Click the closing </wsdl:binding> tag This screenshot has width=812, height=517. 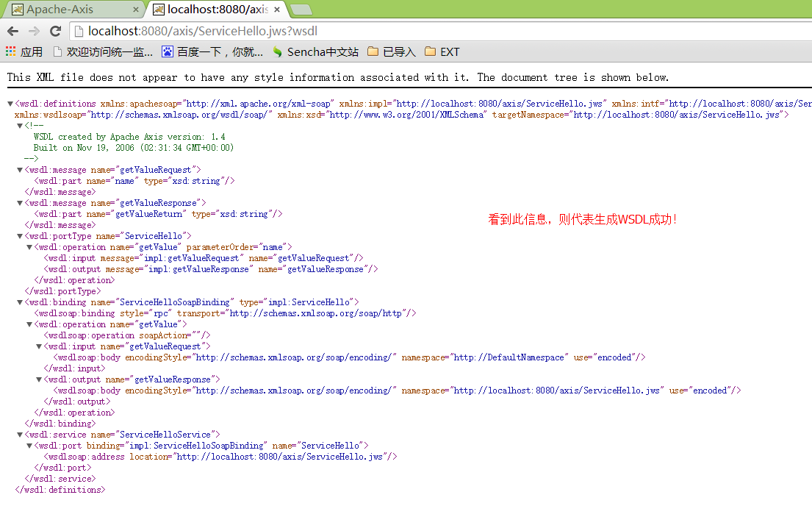[60, 424]
